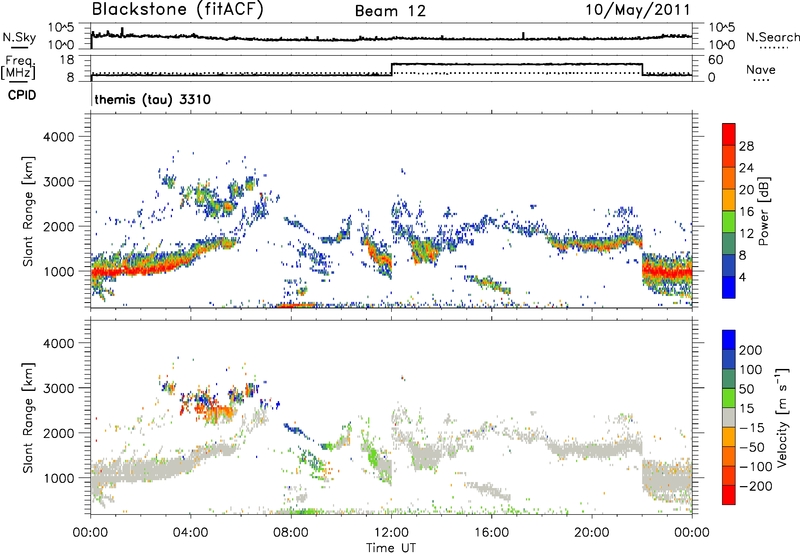
Task: Click the red segment of the power color bar
Action: [729, 135]
